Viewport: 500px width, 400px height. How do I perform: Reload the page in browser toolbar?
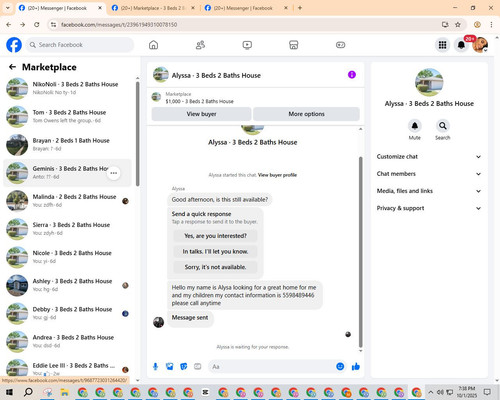point(37,25)
